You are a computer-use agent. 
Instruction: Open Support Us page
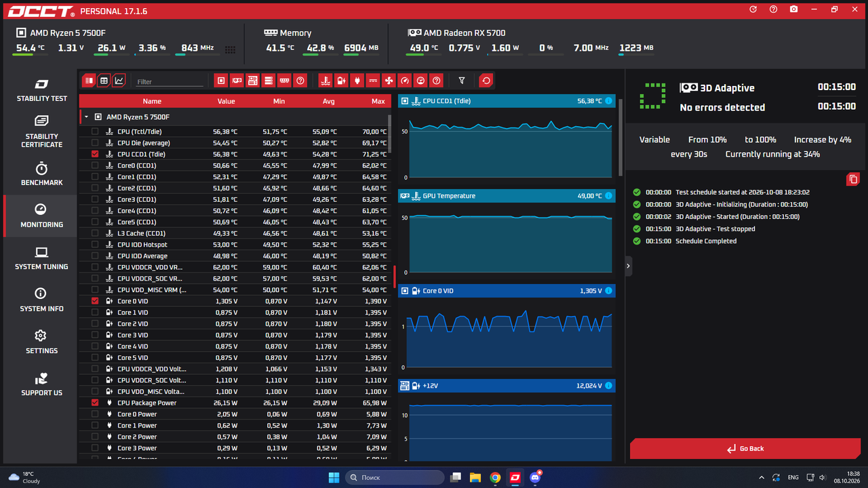pos(41,384)
